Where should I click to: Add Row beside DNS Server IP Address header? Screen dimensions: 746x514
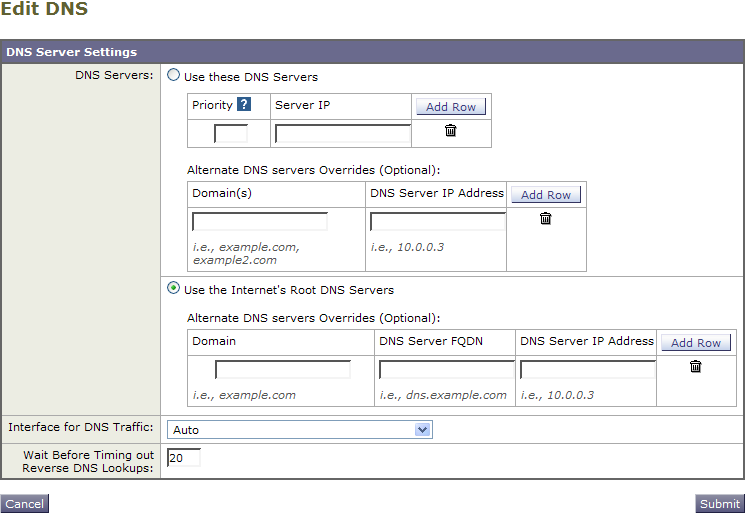pos(546,195)
